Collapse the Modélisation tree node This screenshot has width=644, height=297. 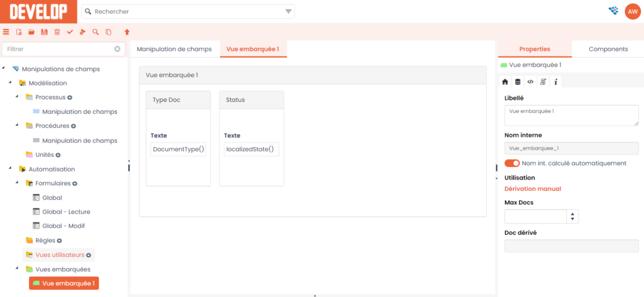(x=11, y=83)
